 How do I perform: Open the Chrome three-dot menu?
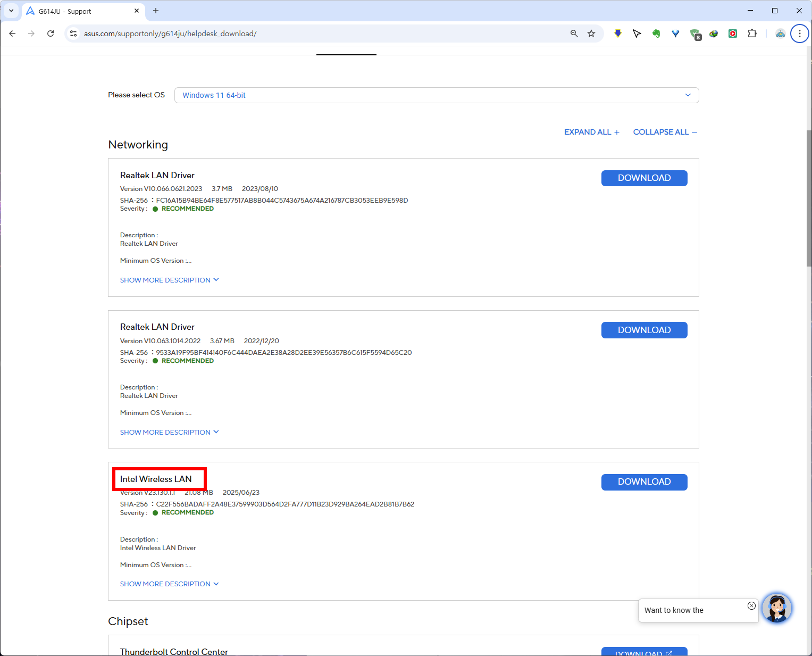pyautogui.click(x=799, y=34)
